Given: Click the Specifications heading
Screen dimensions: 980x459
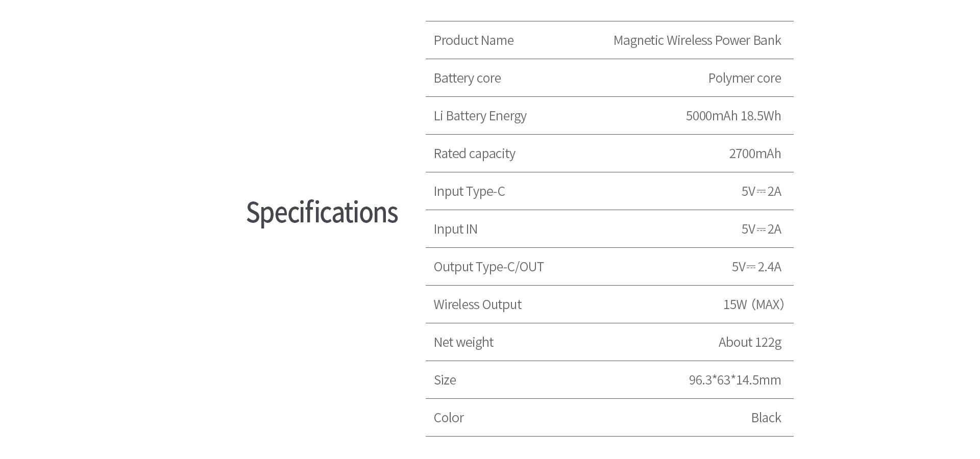Looking at the screenshot, I should coord(322,212).
